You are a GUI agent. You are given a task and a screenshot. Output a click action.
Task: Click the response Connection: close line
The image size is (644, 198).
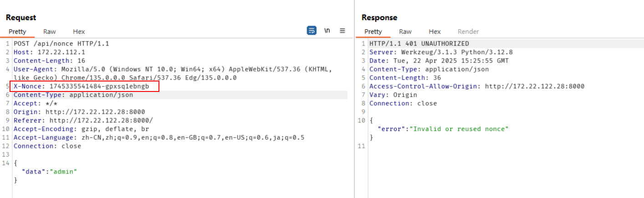click(403, 103)
